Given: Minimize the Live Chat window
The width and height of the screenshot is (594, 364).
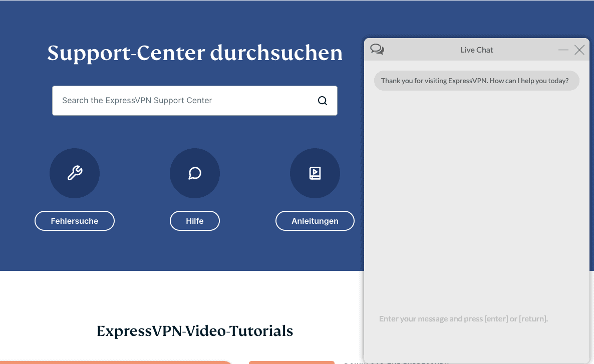Looking at the screenshot, I should pos(563,50).
